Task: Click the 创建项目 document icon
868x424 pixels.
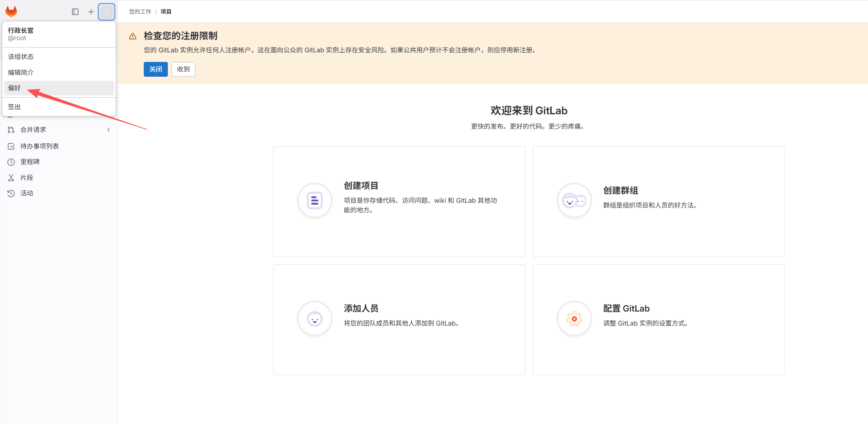Action: click(x=315, y=201)
